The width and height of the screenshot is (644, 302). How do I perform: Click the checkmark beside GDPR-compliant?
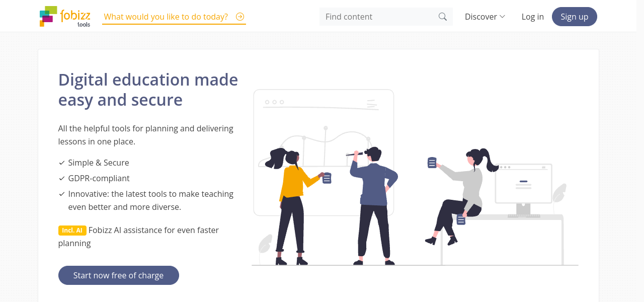click(62, 179)
